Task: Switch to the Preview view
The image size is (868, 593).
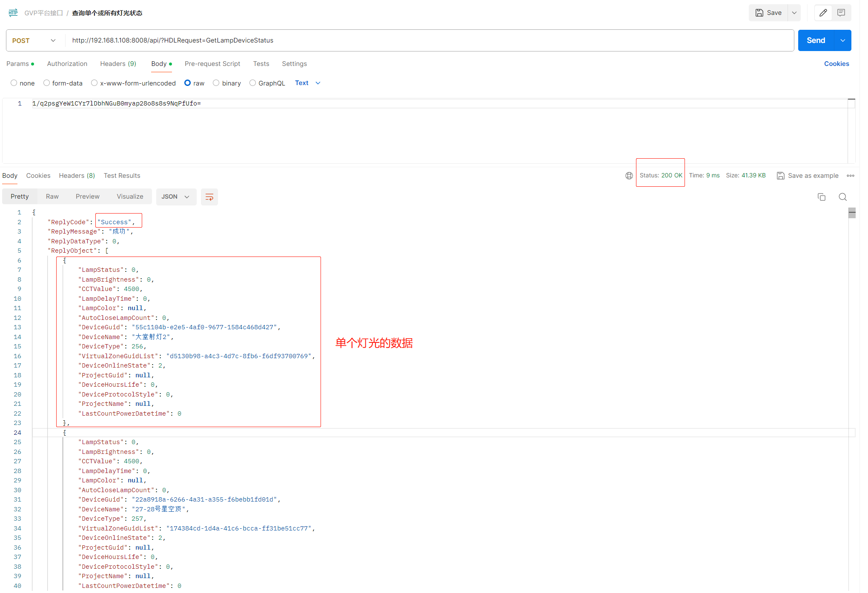Action: 88,197
